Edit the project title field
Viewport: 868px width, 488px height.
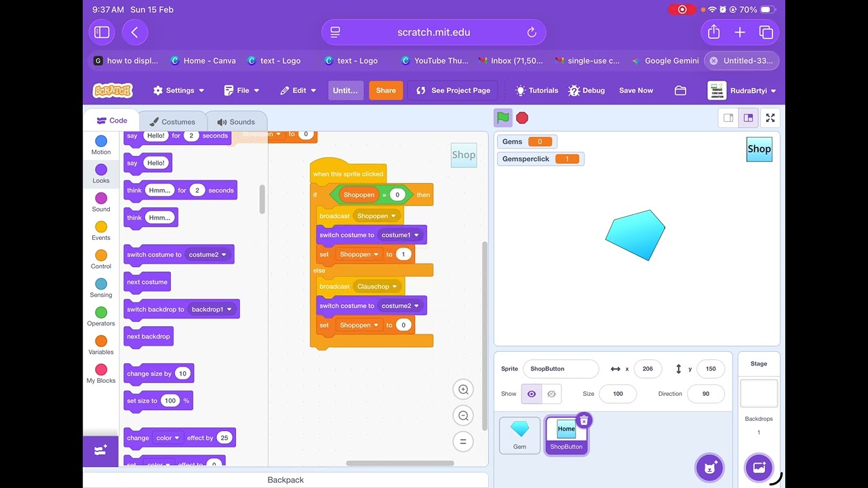coord(345,90)
